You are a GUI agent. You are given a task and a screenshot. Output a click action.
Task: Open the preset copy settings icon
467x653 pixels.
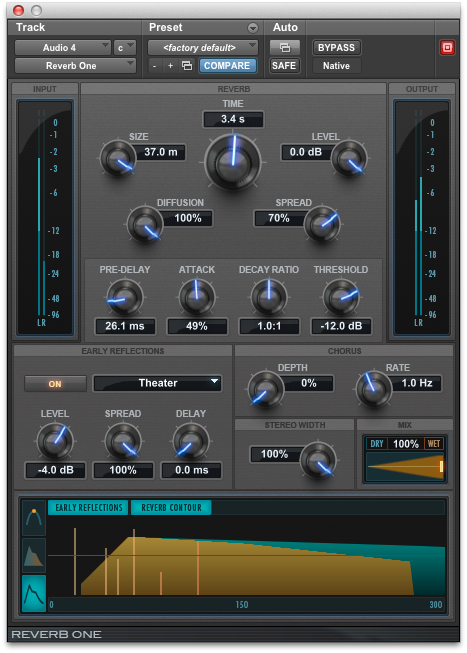click(x=187, y=65)
